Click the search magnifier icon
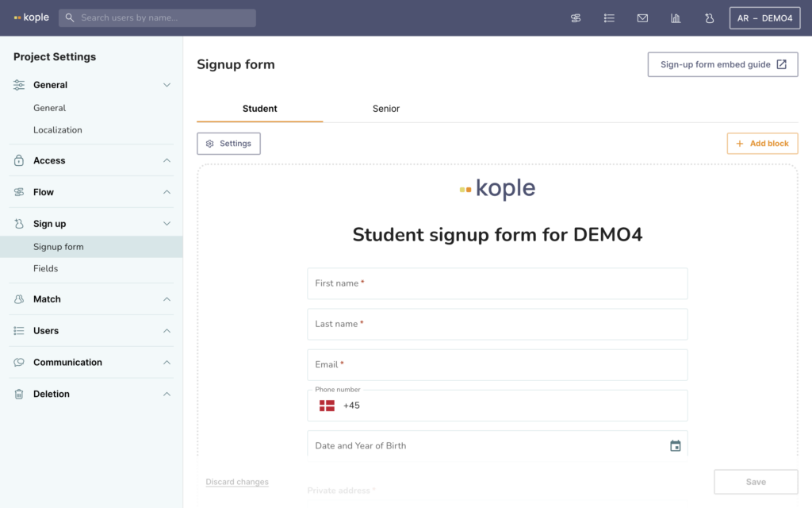812x508 pixels. 70,17
